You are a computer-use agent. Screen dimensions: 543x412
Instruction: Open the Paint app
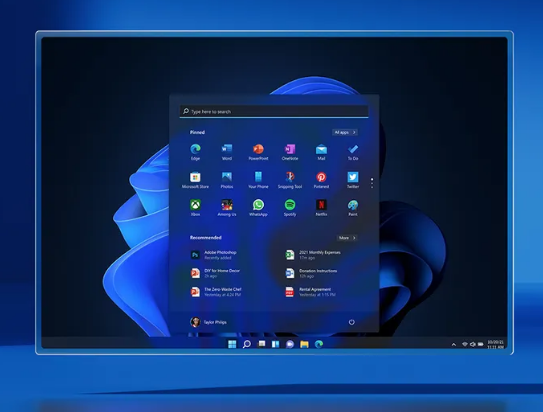click(353, 208)
